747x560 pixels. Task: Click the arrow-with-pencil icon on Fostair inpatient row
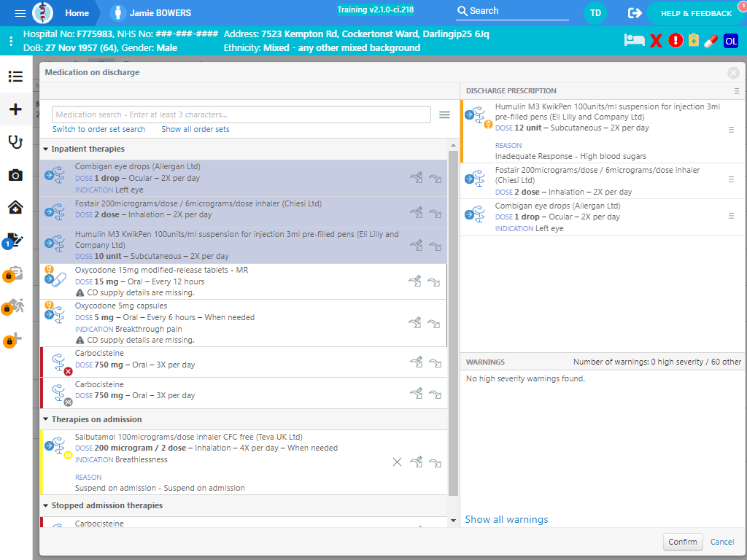(417, 212)
